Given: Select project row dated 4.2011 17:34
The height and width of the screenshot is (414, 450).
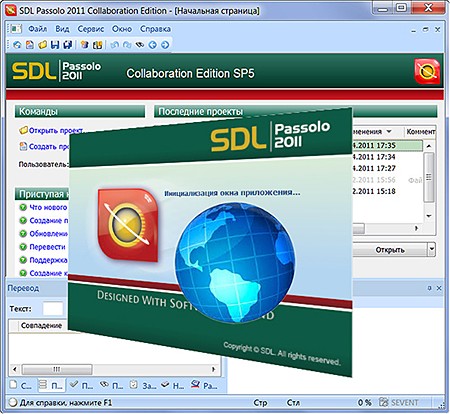Looking at the screenshot, I should pyautogui.click(x=387, y=157).
